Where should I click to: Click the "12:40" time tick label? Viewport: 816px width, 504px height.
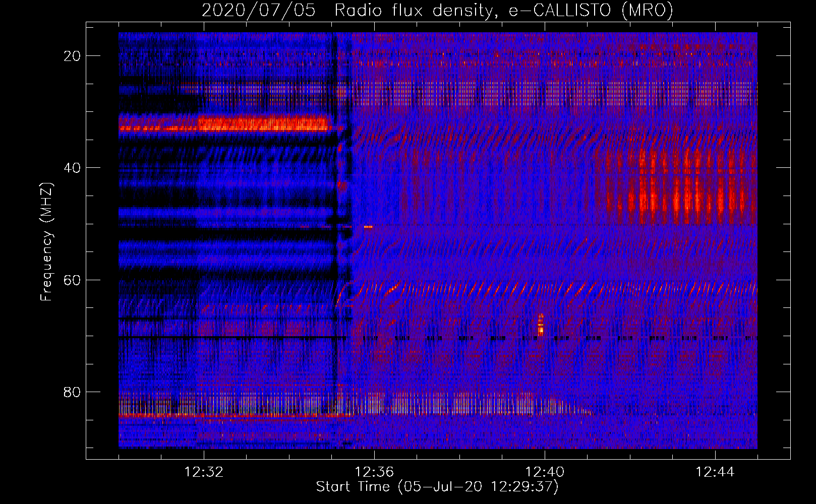pyautogui.click(x=545, y=472)
